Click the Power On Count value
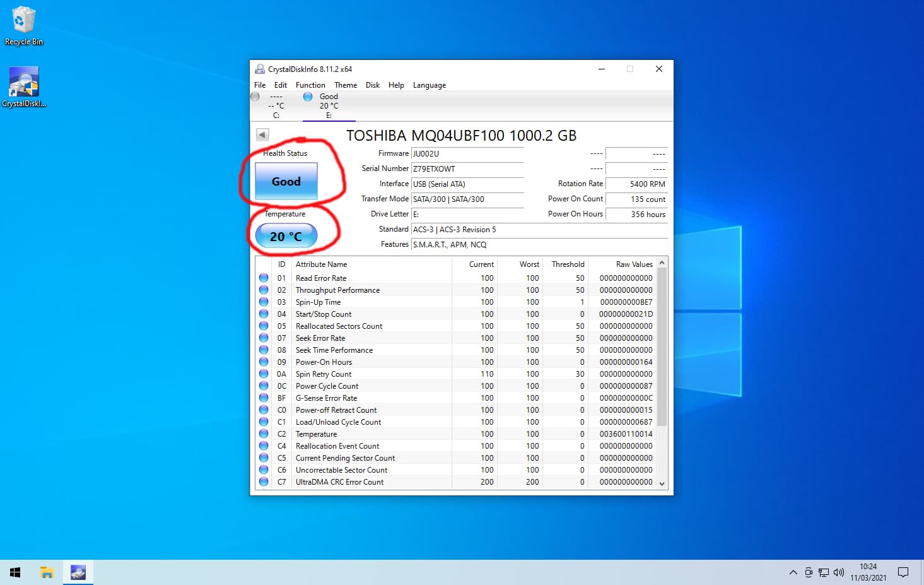The image size is (924, 585). point(636,199)
